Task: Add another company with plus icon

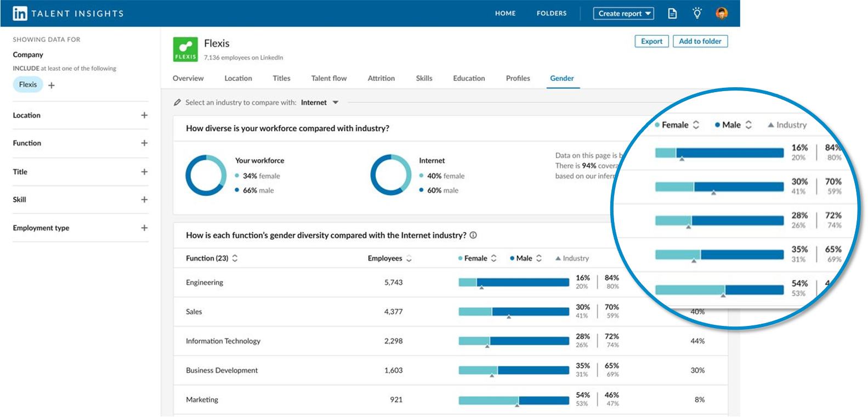Action: [52, 85]
